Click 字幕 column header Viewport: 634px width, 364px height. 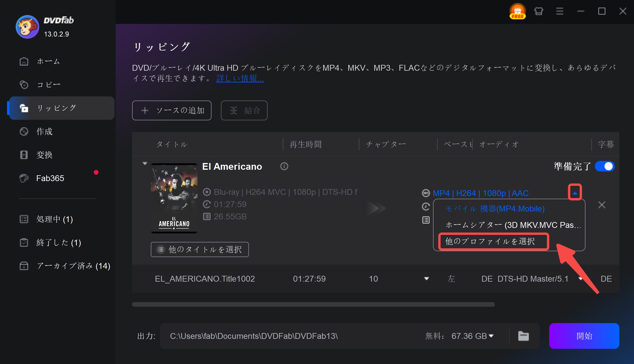coord(606,144)
